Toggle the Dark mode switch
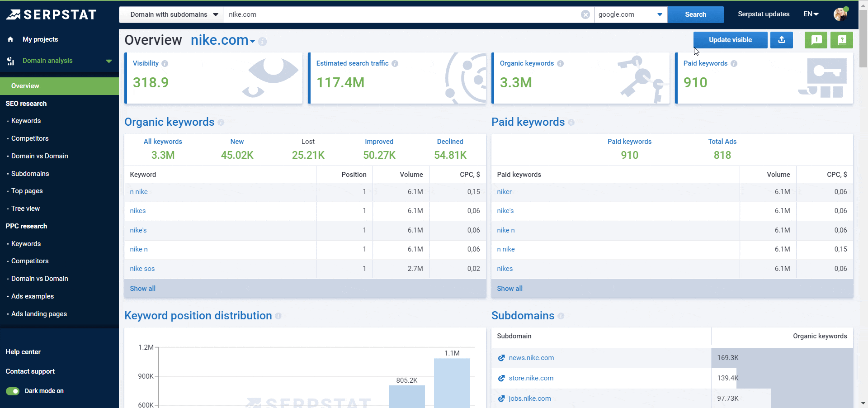The width and height of the screenshot is (868, 408). tap(13, 391)
